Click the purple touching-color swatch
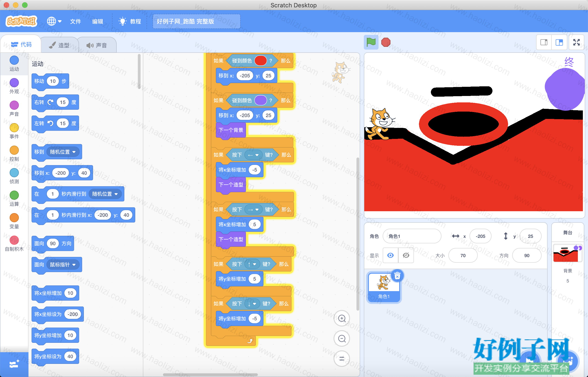This screenshot has height=377, width=588. click(x=260, y=100)
